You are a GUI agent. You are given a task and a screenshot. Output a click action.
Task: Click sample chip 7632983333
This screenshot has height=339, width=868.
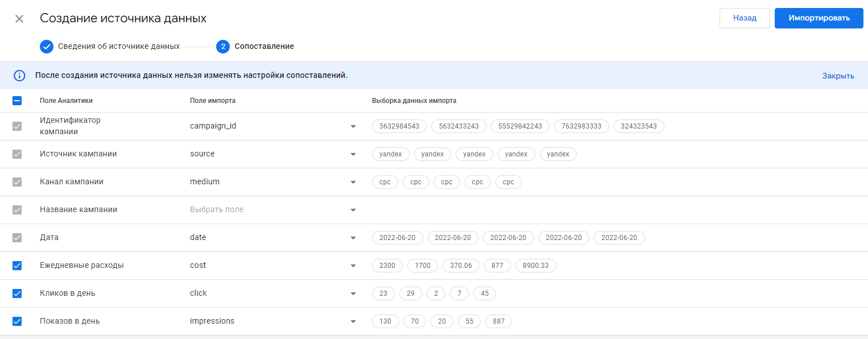[581, 126]
